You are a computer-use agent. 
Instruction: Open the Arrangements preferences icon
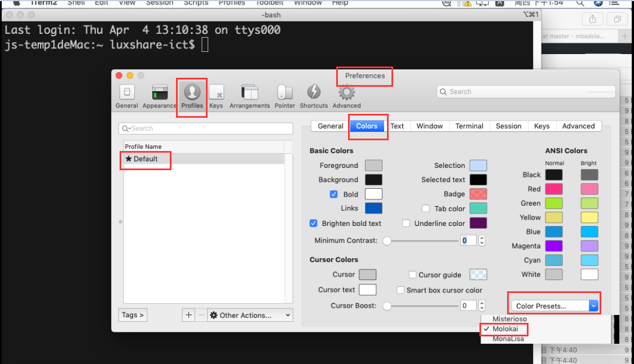point(249,96)
